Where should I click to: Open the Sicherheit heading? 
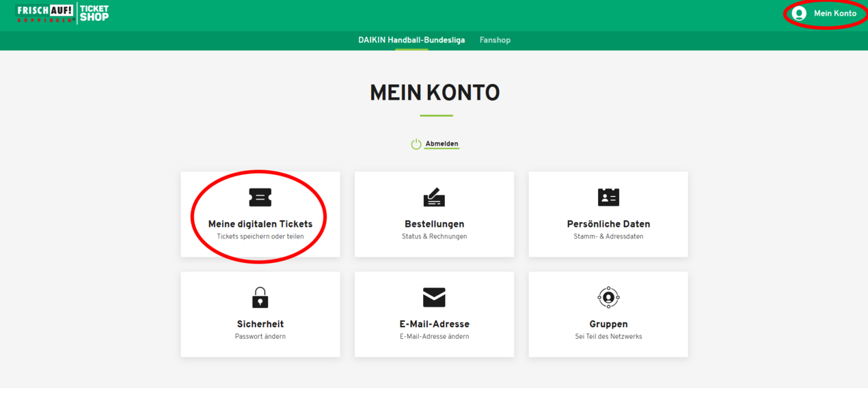point(260,324)
